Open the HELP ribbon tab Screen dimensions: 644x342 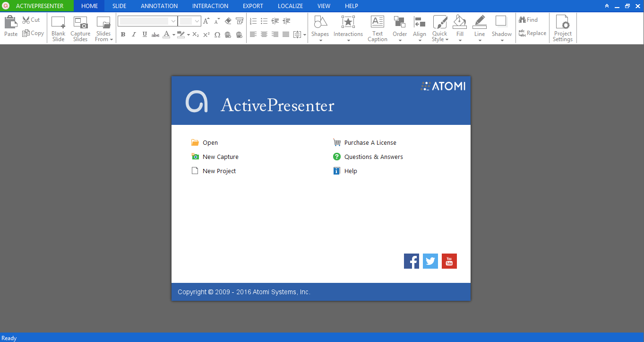pyautogui.click(x=352, y=6)
